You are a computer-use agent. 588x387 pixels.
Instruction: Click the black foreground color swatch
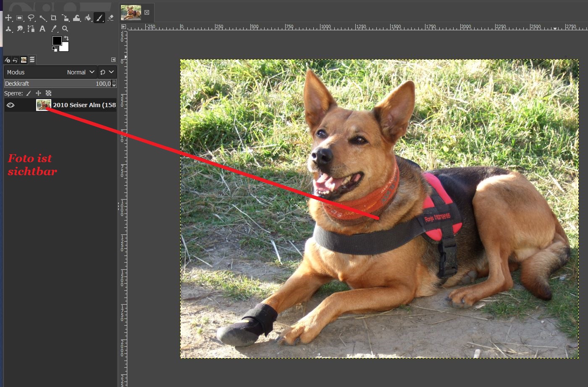click(57, 40)
